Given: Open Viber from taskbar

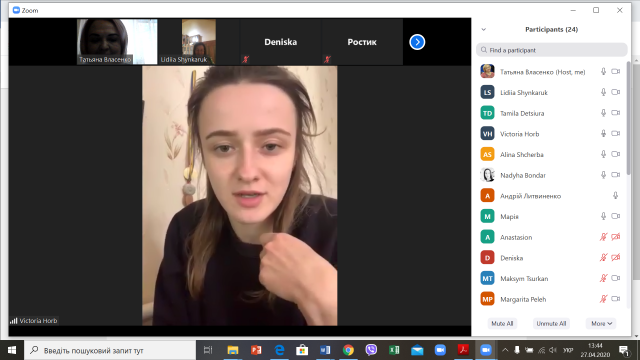Looking at the screenshot, I should coord(371,350).
